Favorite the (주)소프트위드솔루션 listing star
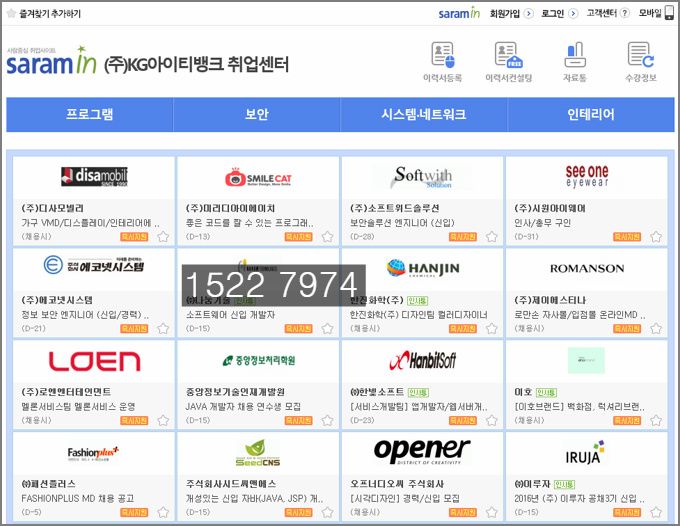Viewport: 680px width, 526px height. pyautogui.click(x=491, y=237)
